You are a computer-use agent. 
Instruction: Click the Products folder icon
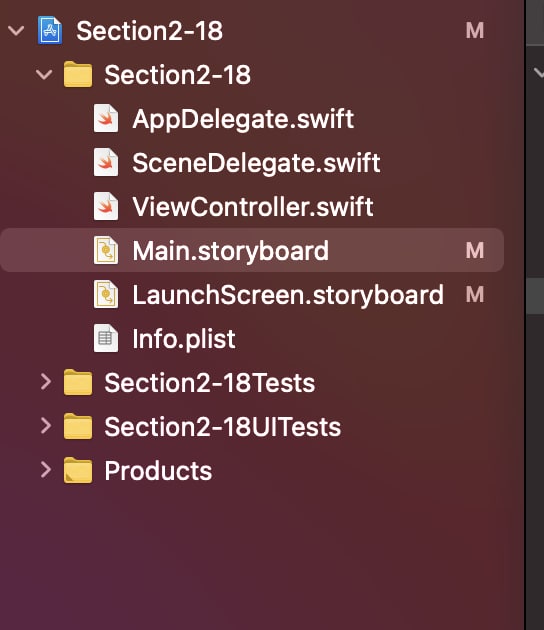pyautogui.click(x=78, y=470)
